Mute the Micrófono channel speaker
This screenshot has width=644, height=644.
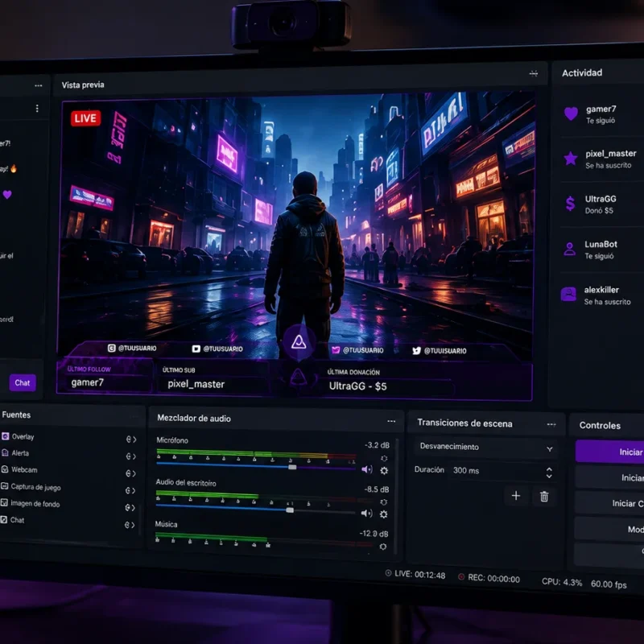click(x=367, y=469)
